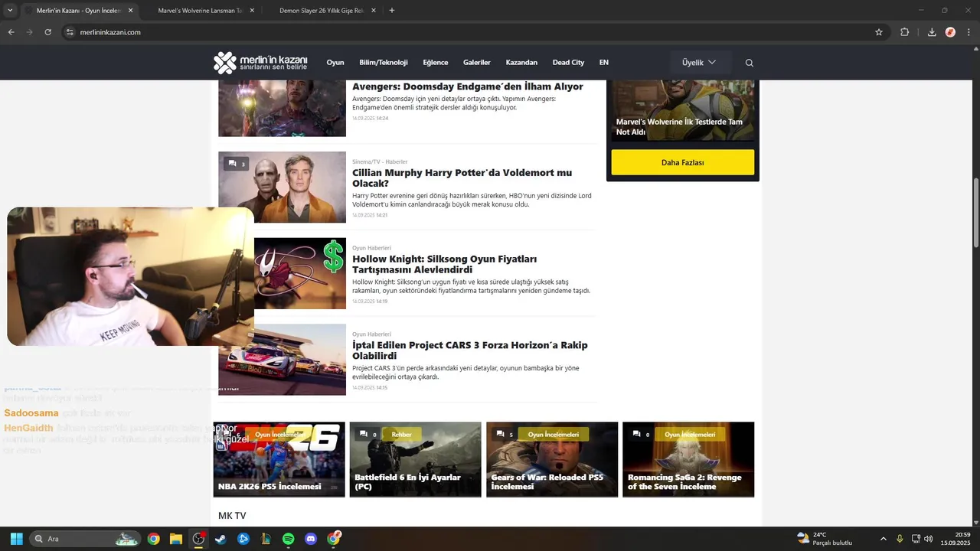Image resolution: width=980 pixels, height=551 pixels.
Task: Open NBA 2K26 PS5 İncelemesi card
Action: pyautogui.click(x=279, y=459)
